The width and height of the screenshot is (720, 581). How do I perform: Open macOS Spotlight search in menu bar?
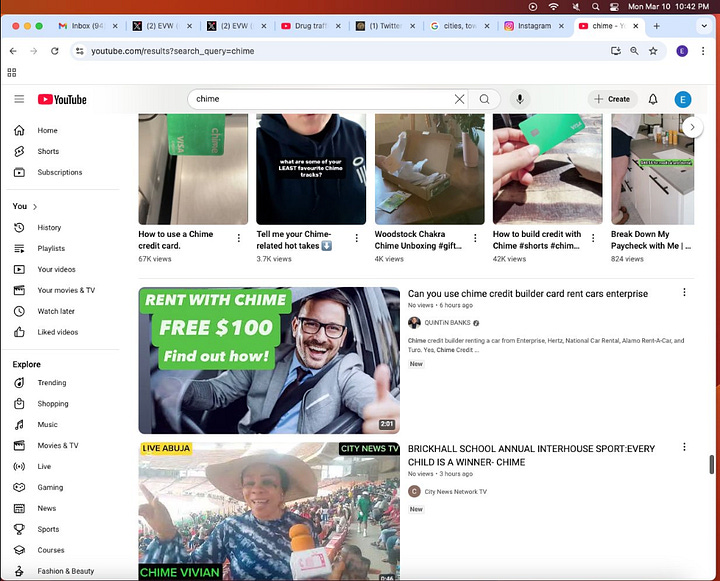click(x=596, y=6)
